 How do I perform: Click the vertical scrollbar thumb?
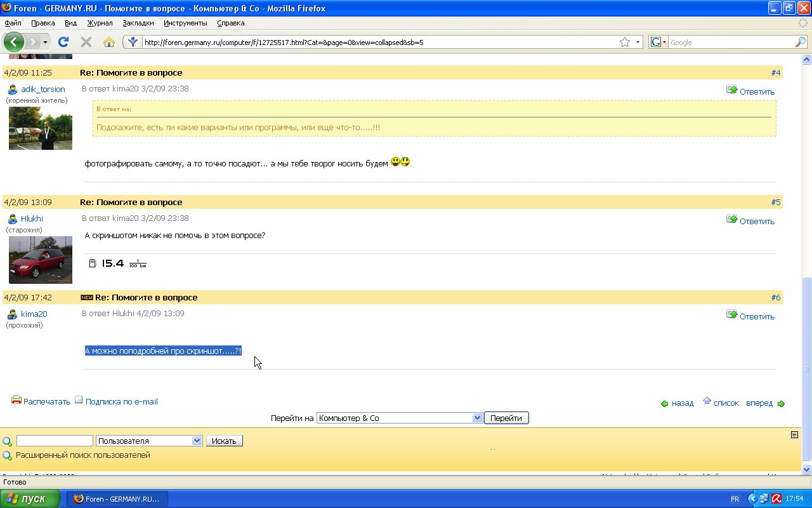[x=807, y=368]
